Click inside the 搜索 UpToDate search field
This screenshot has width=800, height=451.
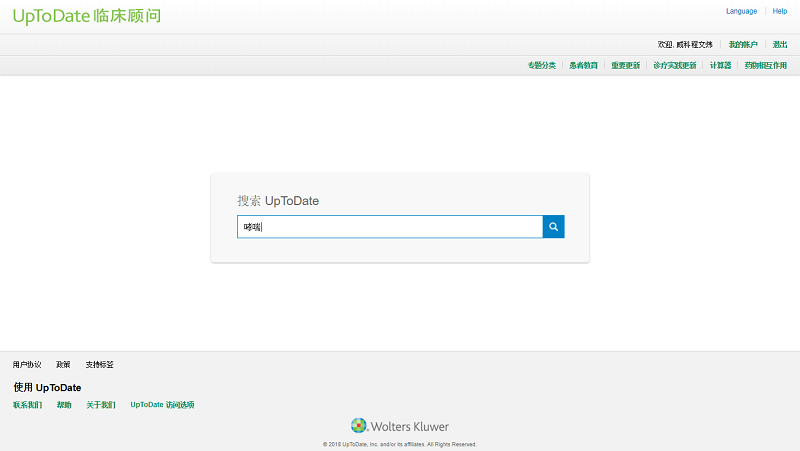tap(390, 227)
